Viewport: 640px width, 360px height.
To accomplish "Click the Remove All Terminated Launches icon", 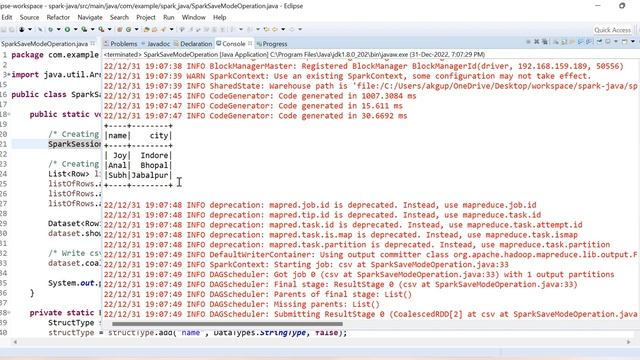I will click(545, 42).
